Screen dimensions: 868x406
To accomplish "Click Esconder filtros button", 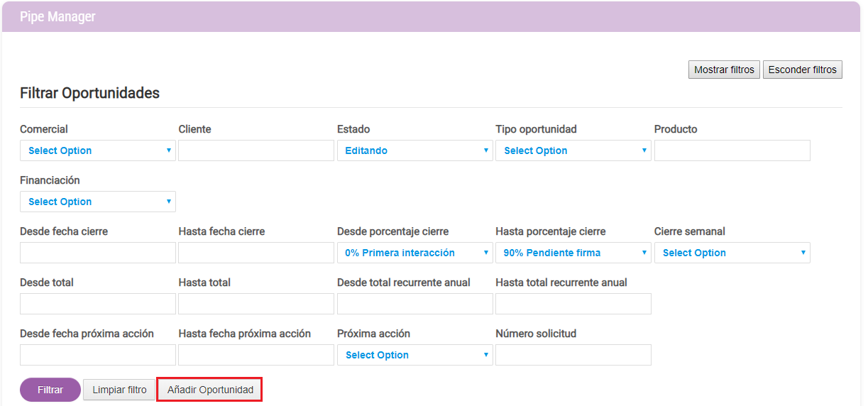I will pyautogui.click(x=803, y=70).
